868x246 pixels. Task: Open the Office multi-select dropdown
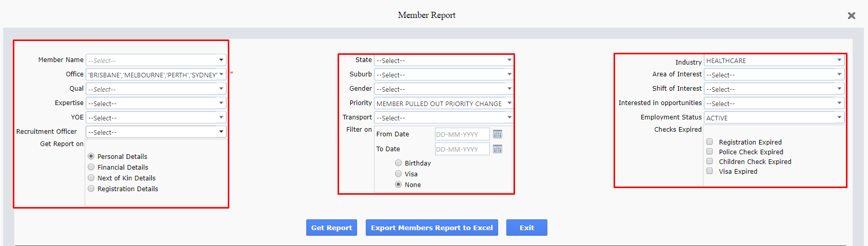156,75
